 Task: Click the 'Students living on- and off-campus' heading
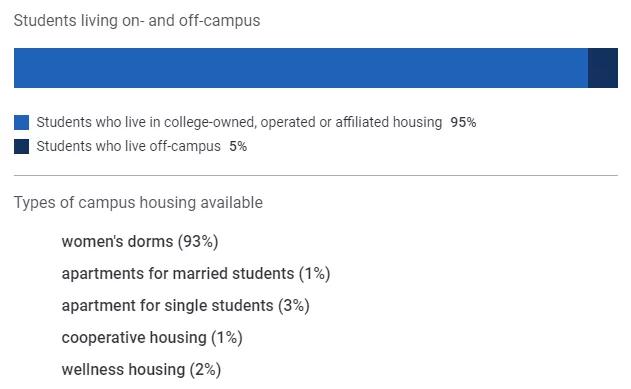tap(137, 21)
